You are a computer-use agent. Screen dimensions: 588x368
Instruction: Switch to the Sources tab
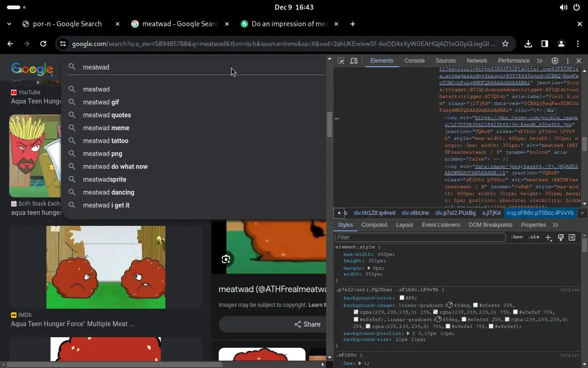446,61
